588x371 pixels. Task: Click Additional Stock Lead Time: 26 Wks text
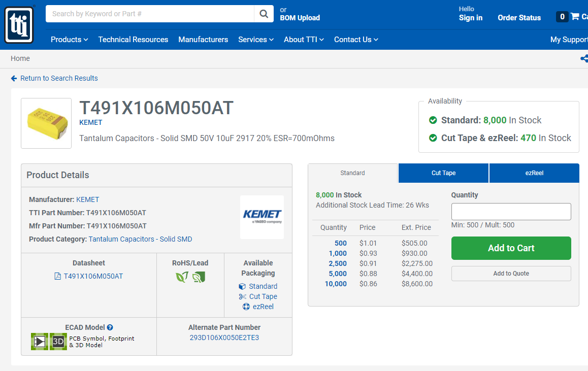click(x=372, y=205)
